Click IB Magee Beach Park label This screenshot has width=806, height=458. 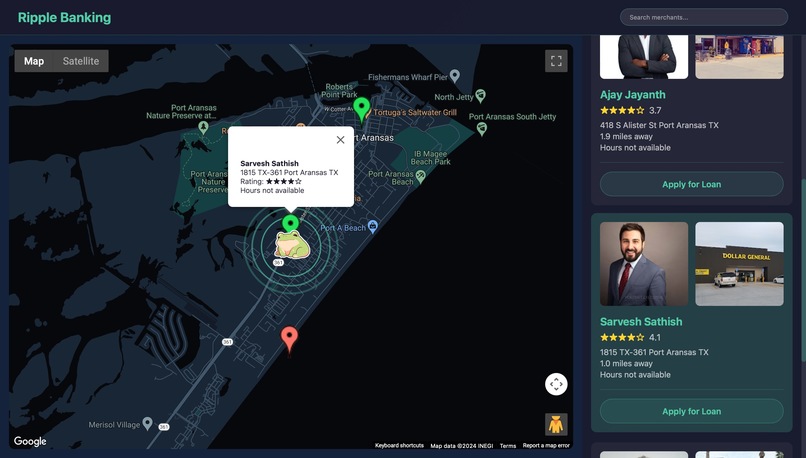point(430,158)
